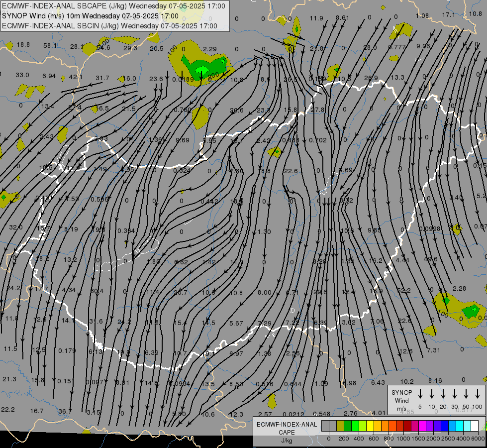Screen dimensions: 487x448
Task: Click the 20 m/s wind legend arrow
Action: point(443,394)
